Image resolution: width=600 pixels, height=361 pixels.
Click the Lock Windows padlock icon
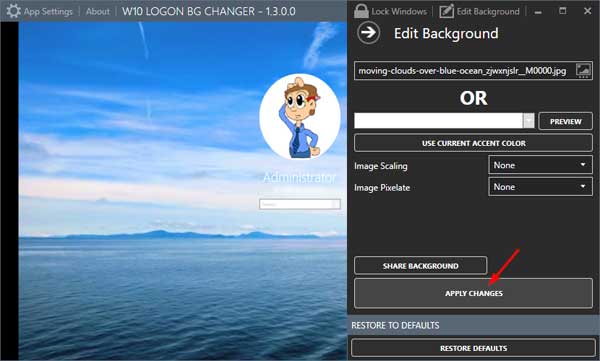pyautogui.click(x=361, y=11)
